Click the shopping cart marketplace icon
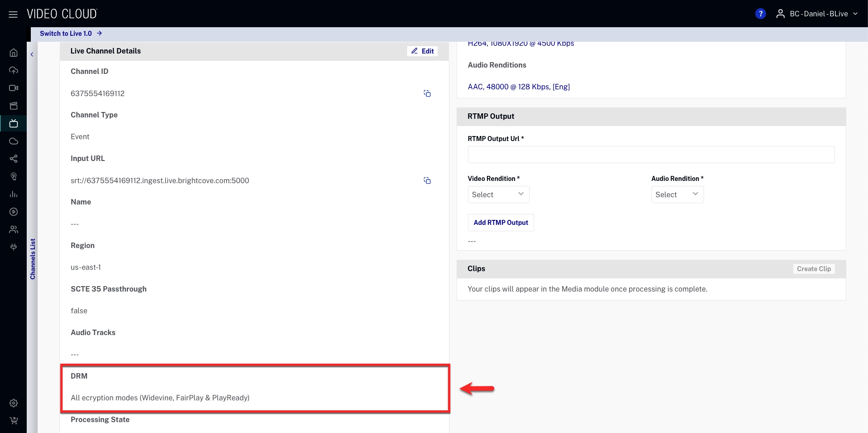The height and width of the screenshot is (433, 868). 14,421
